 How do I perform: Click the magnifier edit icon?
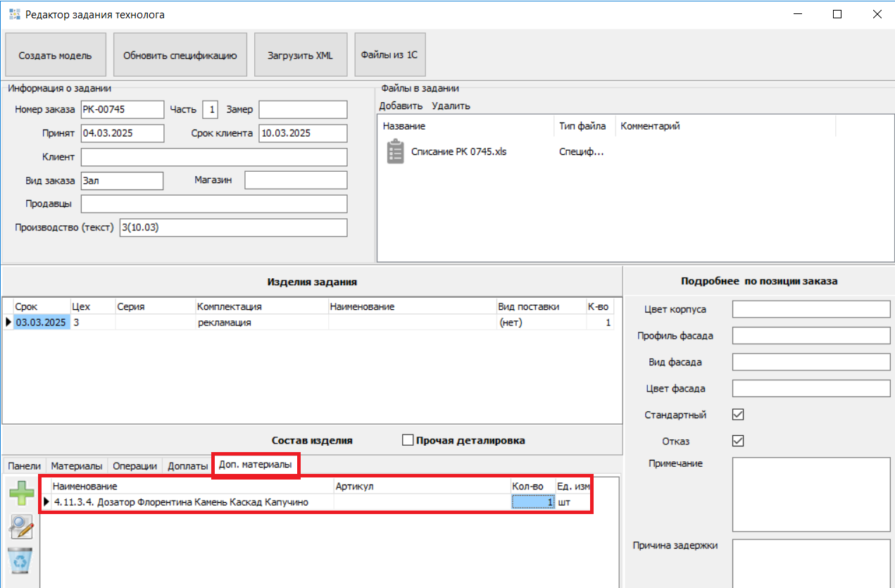(x=21, y=527)
